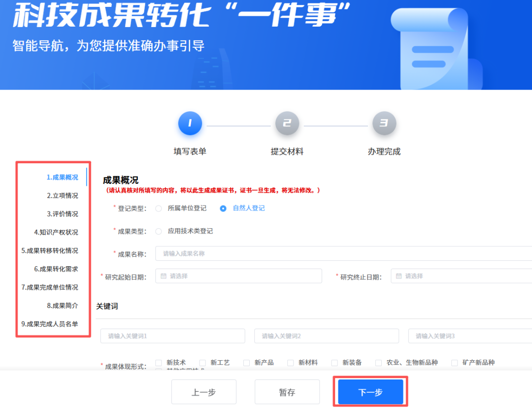Viewport: 532px width, 412px height.
Task: Open the 研究起始日期 date picker
Action: 238,276
